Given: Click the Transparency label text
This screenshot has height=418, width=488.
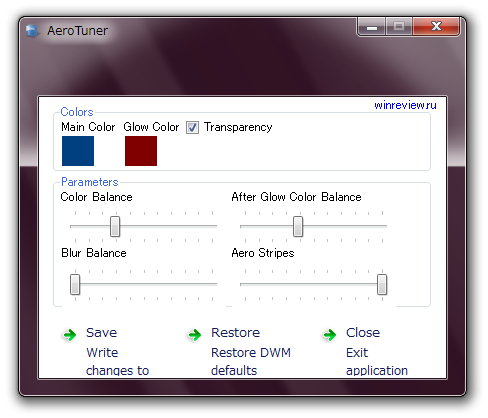Looking at the screenshot, I should pos(238,127).
